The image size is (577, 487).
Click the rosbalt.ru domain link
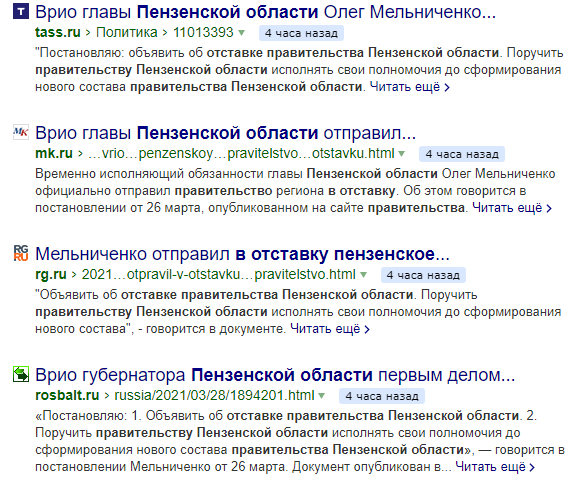click(67, 396)
